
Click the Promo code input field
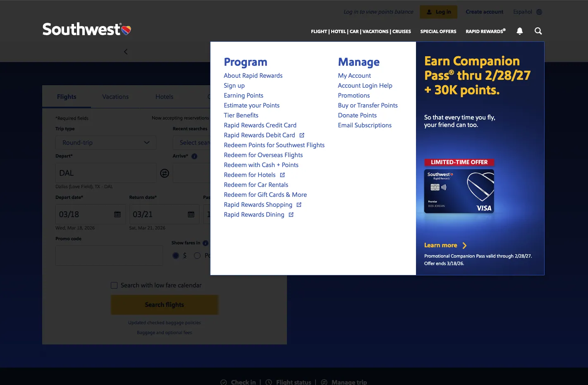pos(109,256)
